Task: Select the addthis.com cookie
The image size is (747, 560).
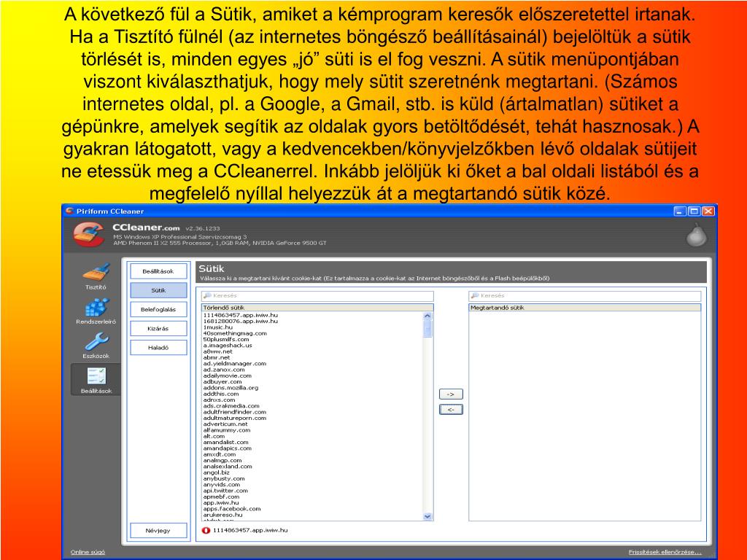Action: click(221, 394)
